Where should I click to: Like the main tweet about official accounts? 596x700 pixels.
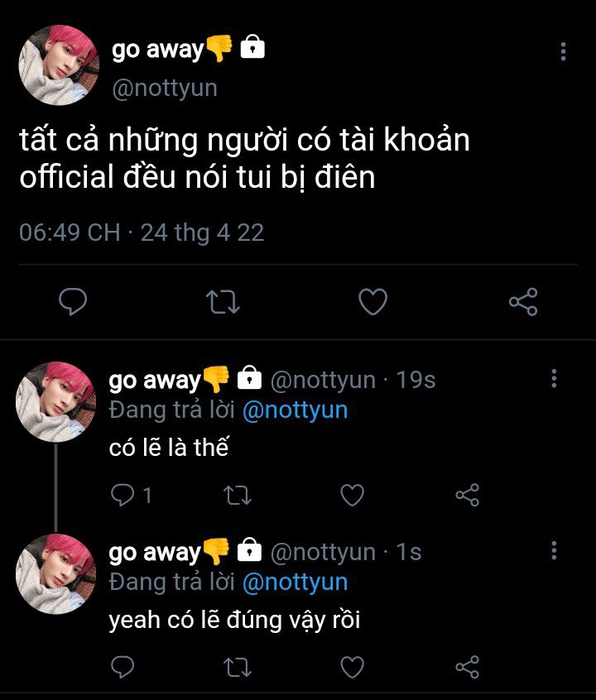pyautogui.click(x=372, y=302)
